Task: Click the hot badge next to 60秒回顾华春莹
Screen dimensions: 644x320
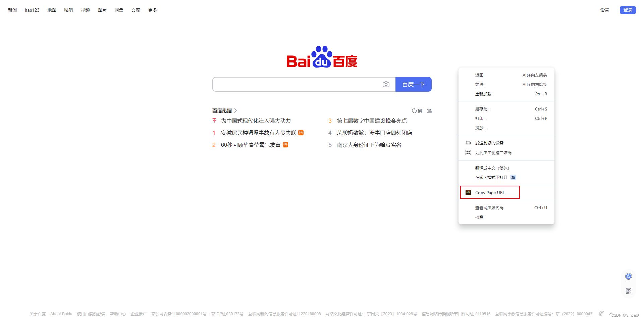Action: click(285, 145)
